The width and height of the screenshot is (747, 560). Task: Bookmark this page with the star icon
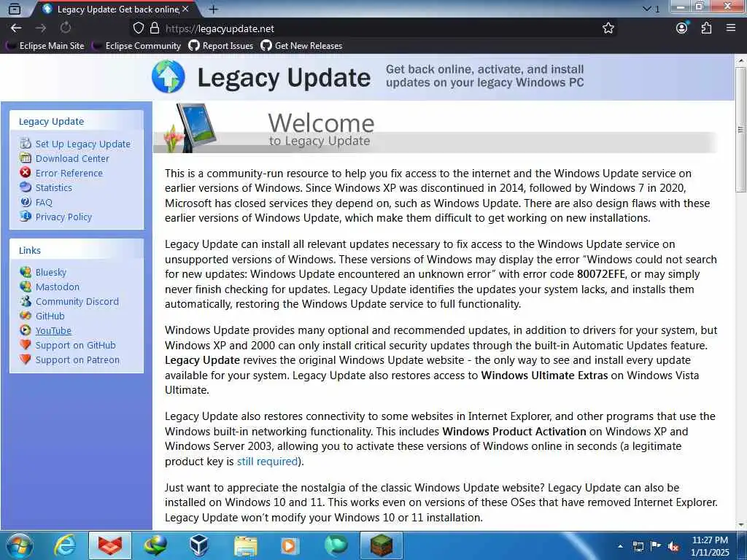point(608,28)
